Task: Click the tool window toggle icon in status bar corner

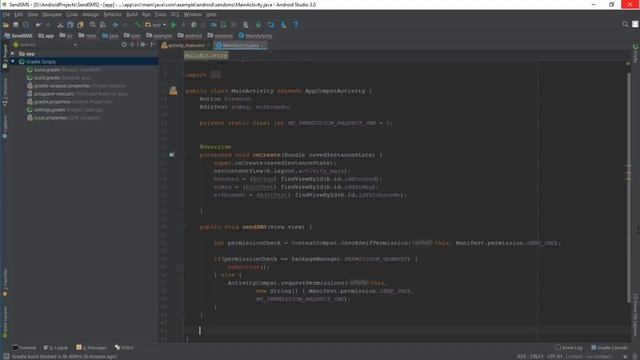Action: 6,356
